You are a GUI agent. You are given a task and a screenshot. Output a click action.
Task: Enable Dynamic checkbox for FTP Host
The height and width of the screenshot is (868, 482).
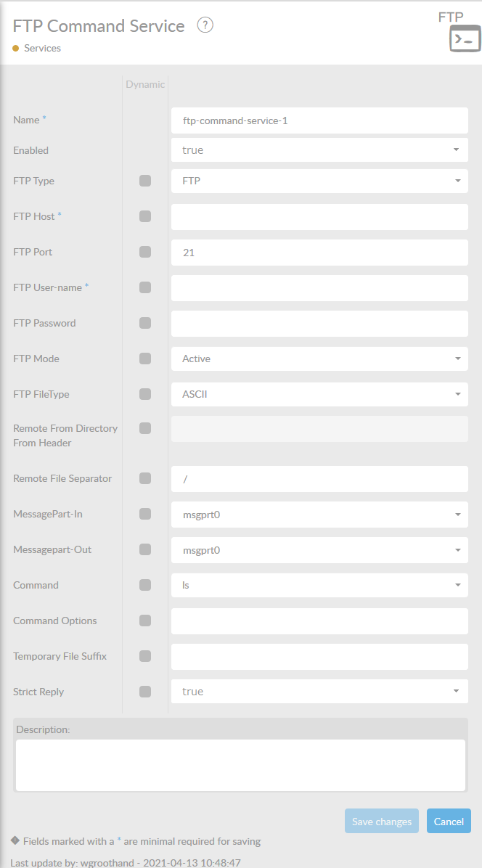145,216
